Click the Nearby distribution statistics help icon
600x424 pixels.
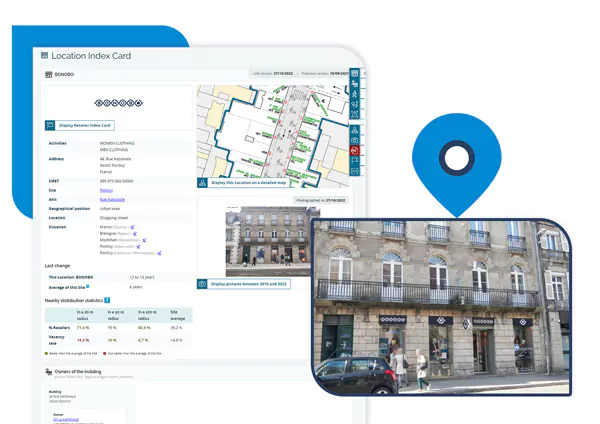(107, 300)
